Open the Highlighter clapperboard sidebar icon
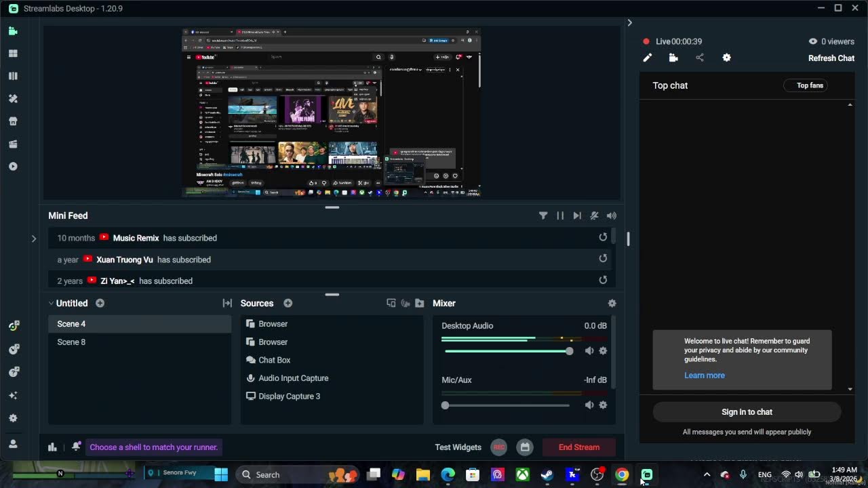The width and height of the screenshot is (868, 488). coord(13,144)
